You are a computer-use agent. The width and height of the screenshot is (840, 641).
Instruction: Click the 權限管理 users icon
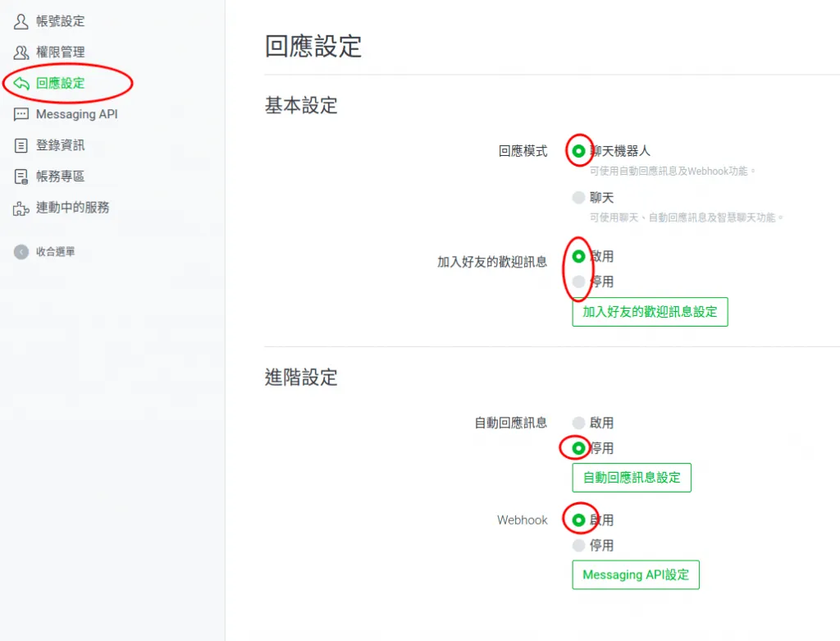[x=21, y=53]
